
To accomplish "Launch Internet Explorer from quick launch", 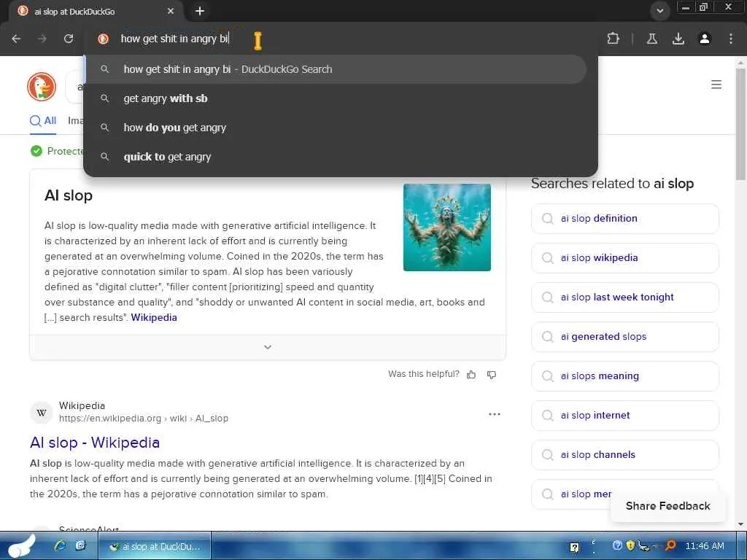I will [x=60, y=545].
